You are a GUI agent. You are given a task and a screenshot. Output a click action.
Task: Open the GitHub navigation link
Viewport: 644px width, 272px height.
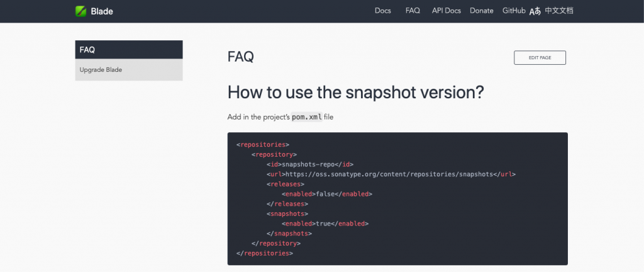click(x=514, y=11)
